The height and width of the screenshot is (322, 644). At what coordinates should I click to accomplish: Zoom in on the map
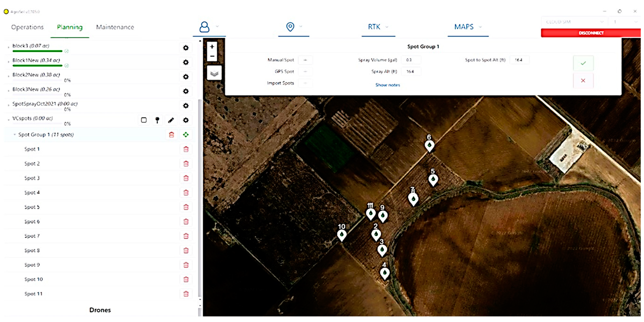pos(212,47)
